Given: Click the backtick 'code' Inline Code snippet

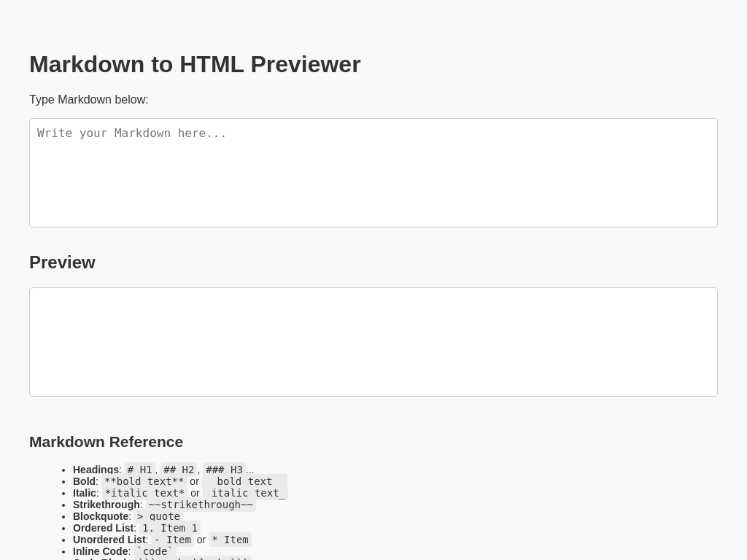Looking at the screenshot, I should pos(154,551).
